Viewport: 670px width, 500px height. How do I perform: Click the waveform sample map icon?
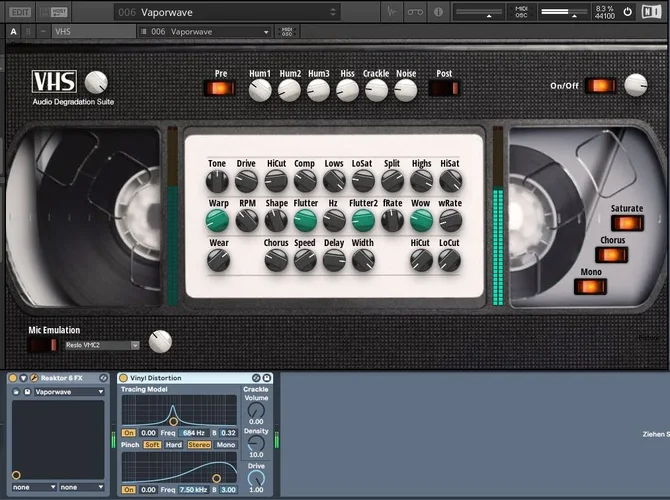[x=391, y=12]
